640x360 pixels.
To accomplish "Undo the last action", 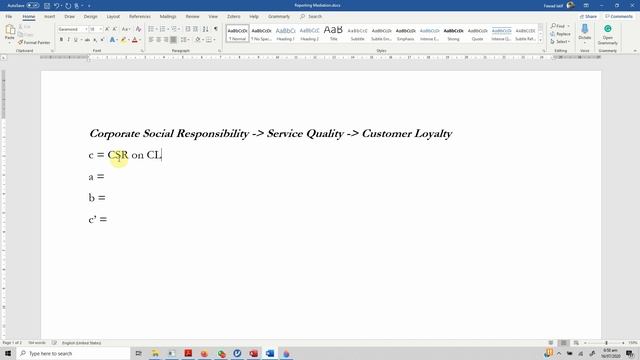I will pos(57,6).
